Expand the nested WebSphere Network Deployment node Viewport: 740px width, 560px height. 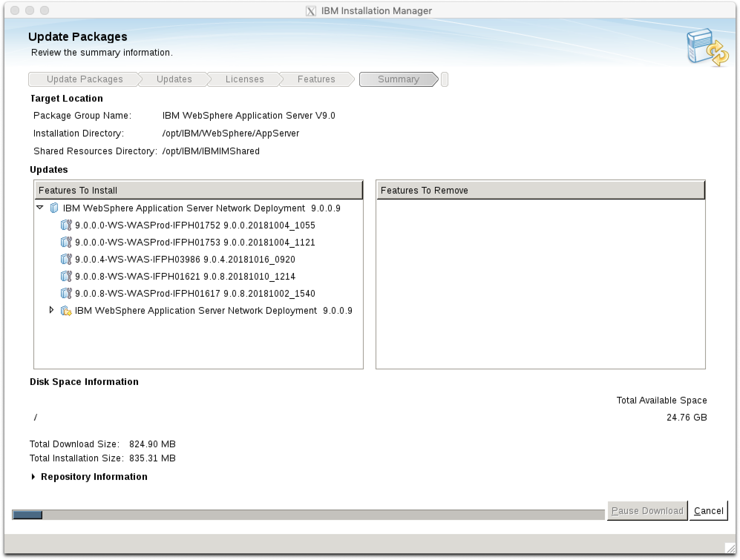(52, 310)
